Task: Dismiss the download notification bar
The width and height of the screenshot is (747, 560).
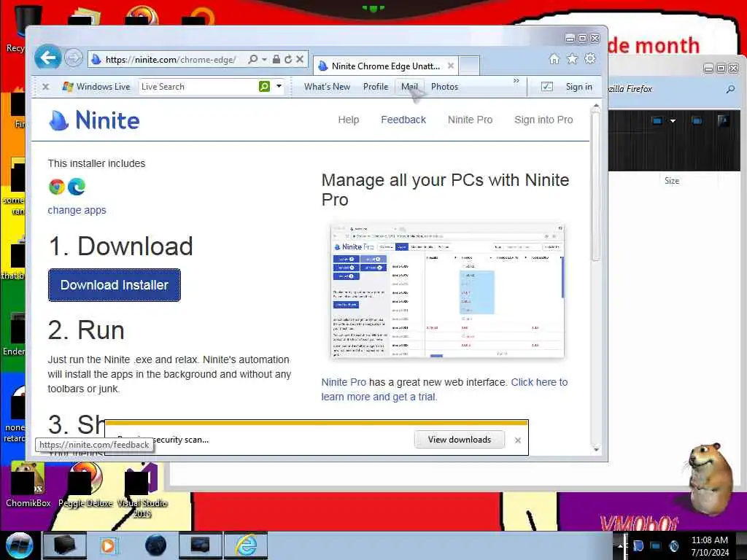Action: [x=518, y=440]
